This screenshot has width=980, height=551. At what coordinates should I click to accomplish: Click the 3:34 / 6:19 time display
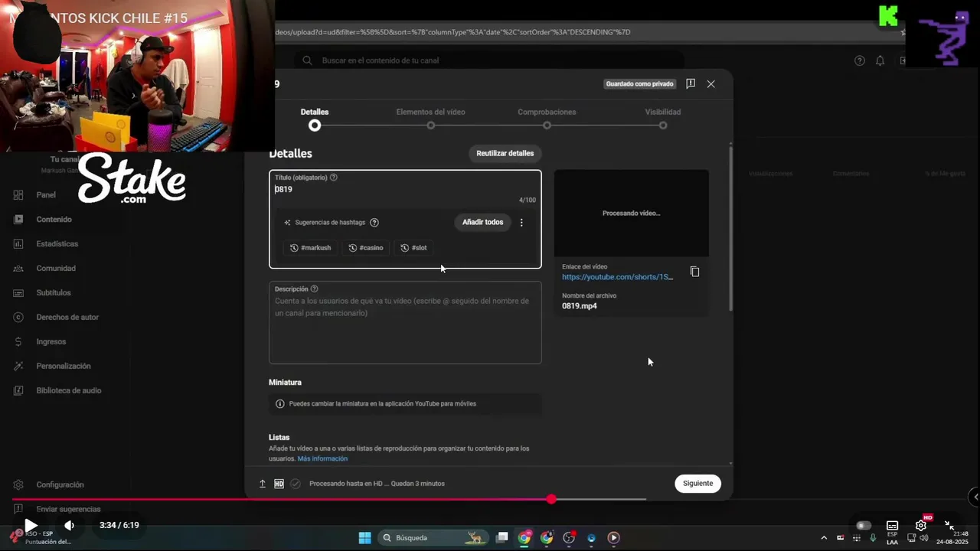[x=119, y=526]
